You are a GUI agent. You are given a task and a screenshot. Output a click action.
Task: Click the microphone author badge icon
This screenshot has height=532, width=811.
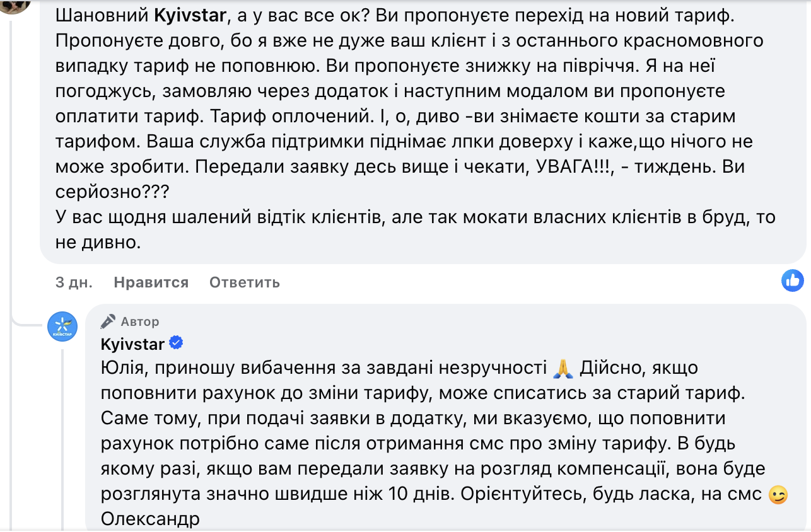click(108, 321)
